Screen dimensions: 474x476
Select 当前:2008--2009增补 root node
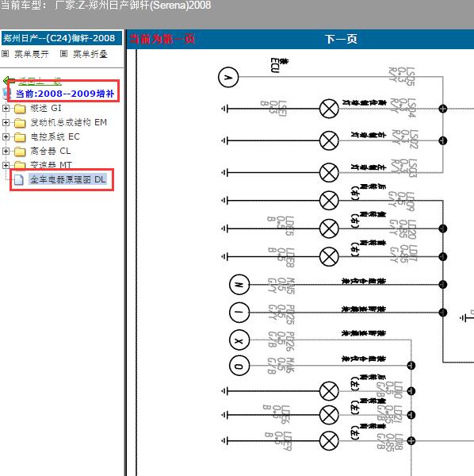pyautogui.click(x=65, y=94)
